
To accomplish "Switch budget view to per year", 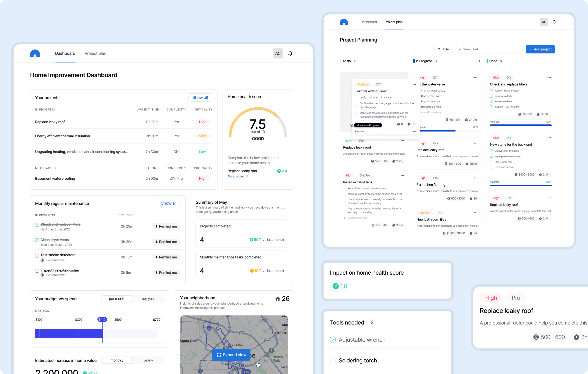I will tap(148, 299).
